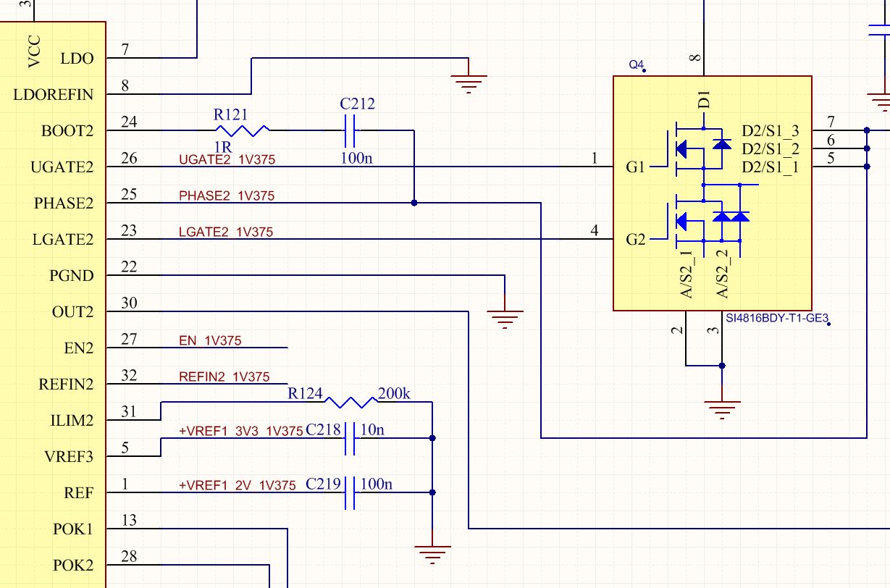Click the +VREF1_2V_1V375 net label
This screenshot has height=588, width=890.
coord(237,485)
